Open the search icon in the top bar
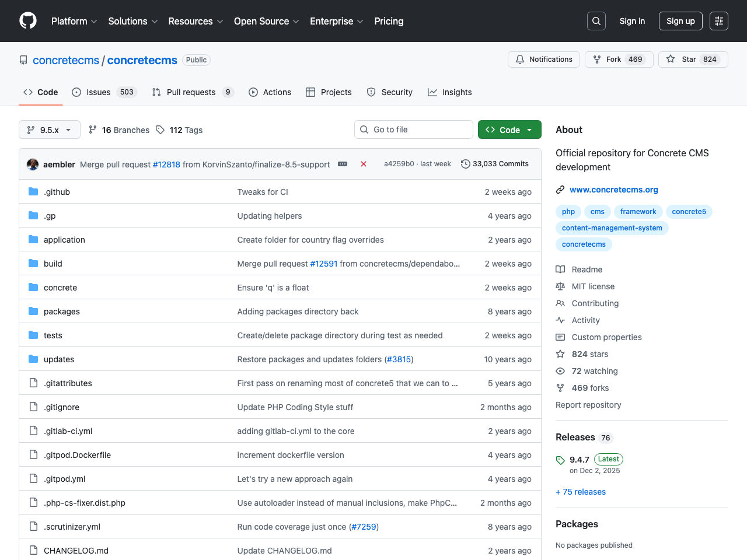The image size is (747, 560). pyautogui.click(x=596, y=20)
